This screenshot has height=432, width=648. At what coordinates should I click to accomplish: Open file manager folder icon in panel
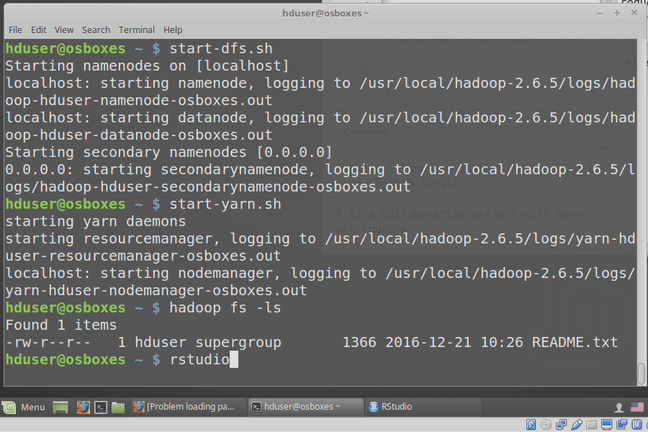tap(118, 407)
